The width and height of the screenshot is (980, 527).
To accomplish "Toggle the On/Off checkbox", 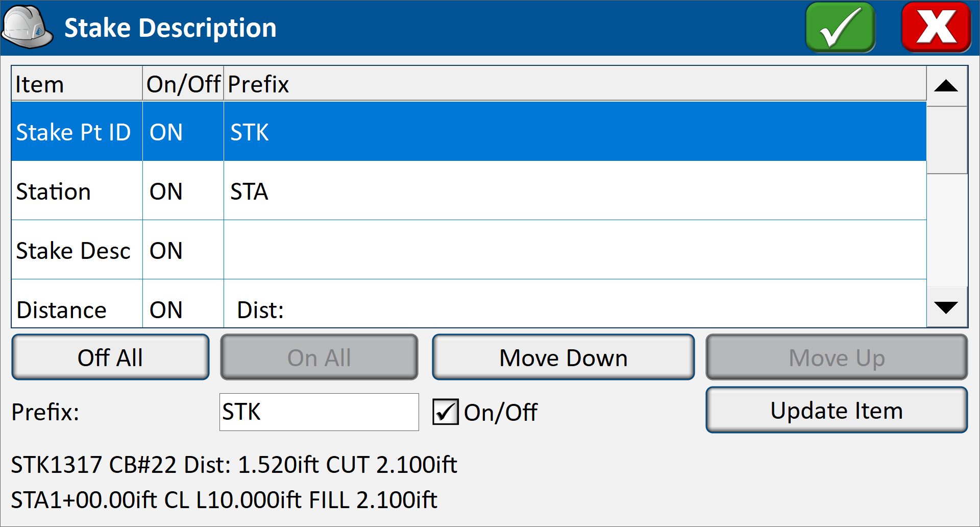I will point(446,412).
